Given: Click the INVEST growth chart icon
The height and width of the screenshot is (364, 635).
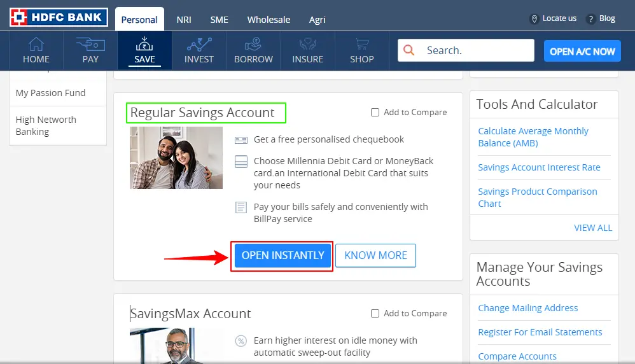Looking at the screenshot, I should (x=199, y=44).
